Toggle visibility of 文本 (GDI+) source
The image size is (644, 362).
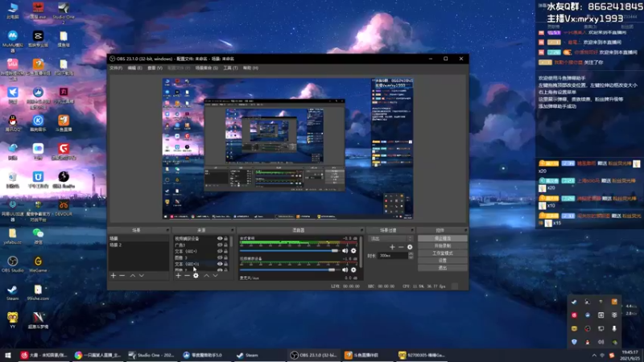(x=220, y=251)
